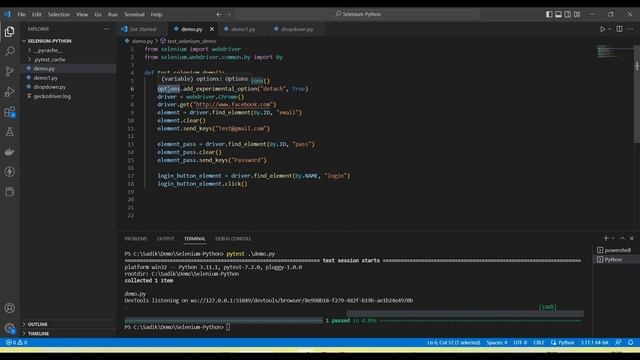Open the View menu
This screenshot has height=360, width=640.
coord(82,14)
